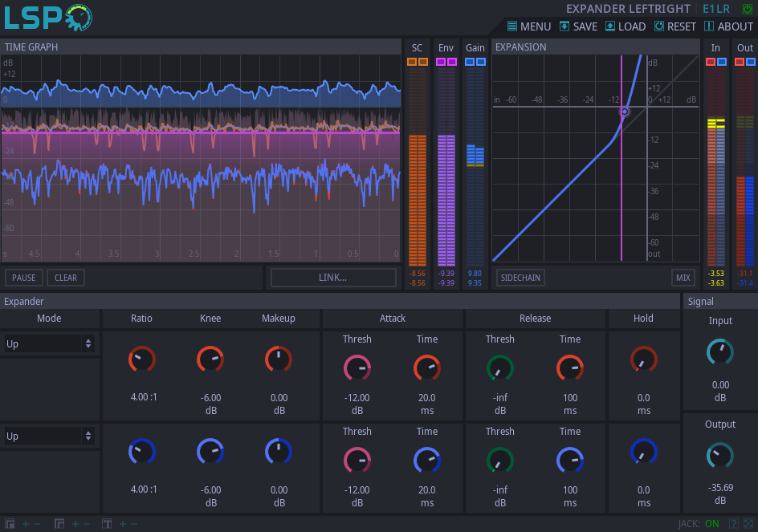Click the blue Hold knob

pos(643,453)
